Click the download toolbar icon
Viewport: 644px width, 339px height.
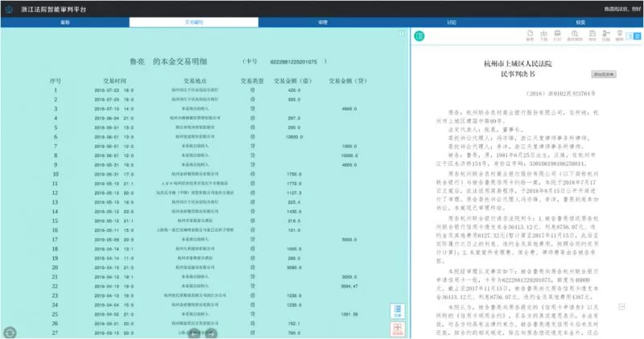pyautogui.click(x=544, y=35)
